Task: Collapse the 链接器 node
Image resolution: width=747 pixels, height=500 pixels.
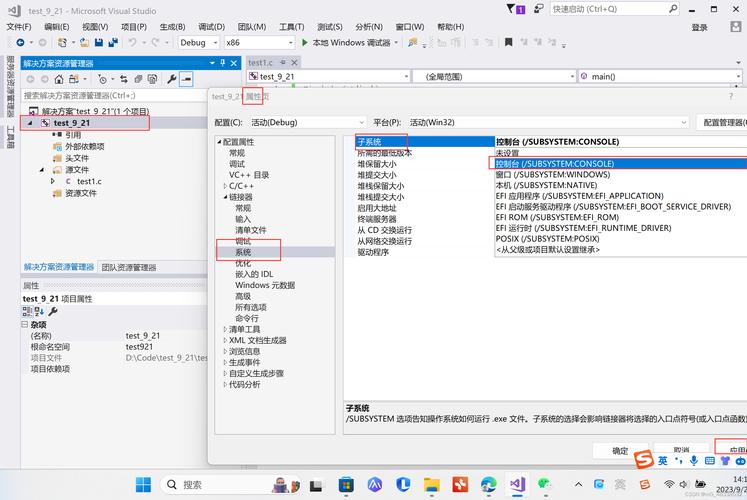Action: [225, 197]
